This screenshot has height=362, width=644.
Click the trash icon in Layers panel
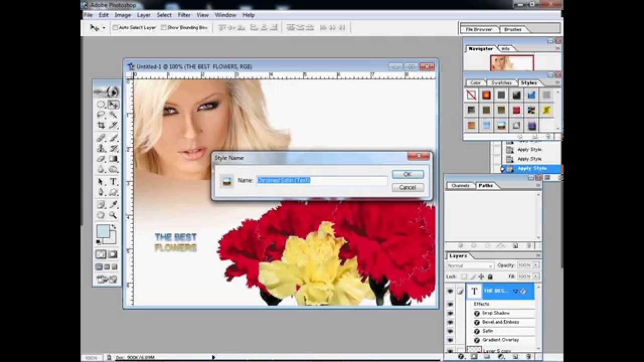point(528,356)
